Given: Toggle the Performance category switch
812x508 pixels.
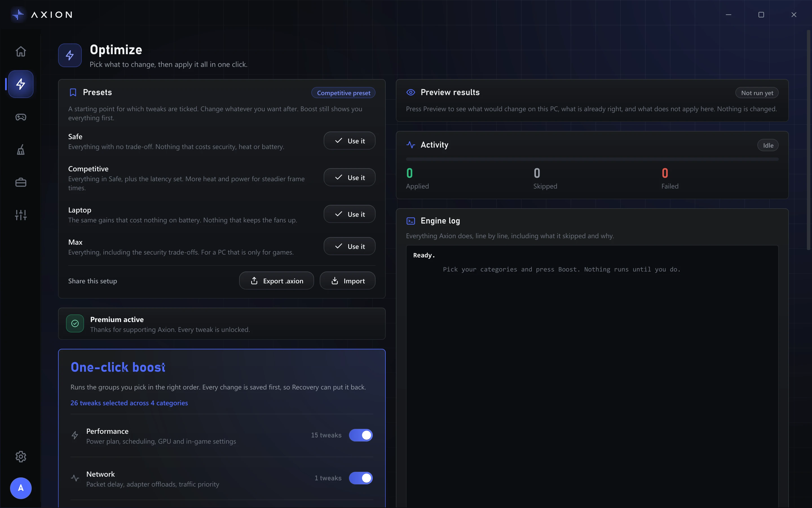Looking at the screenshot, I should (361, 435).
